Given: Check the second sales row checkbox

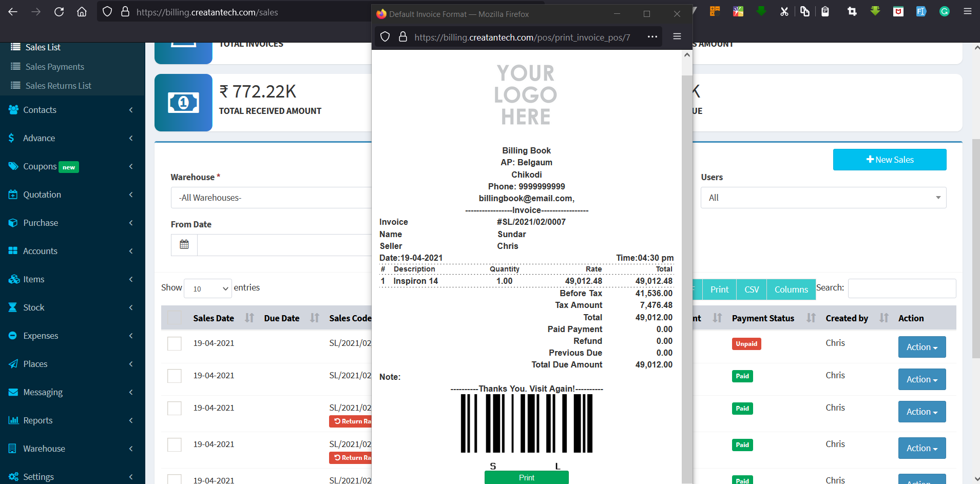Looking at the screenshot, I should (x=175, y=376).
